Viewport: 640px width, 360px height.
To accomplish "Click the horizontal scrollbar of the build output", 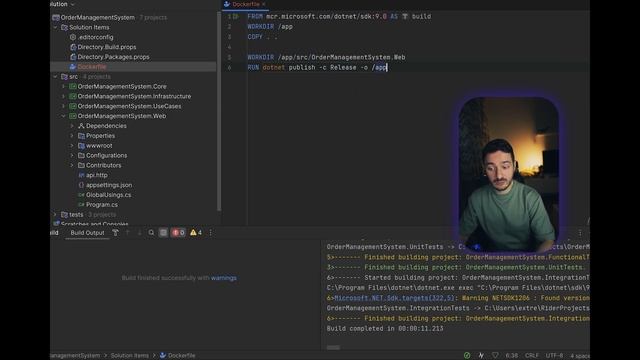I will point(333,348).
